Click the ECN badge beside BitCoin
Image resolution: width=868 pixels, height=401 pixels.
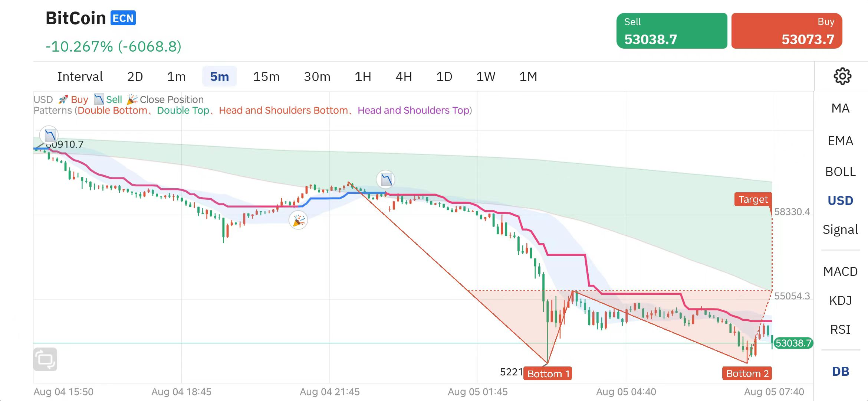point(123,18)
